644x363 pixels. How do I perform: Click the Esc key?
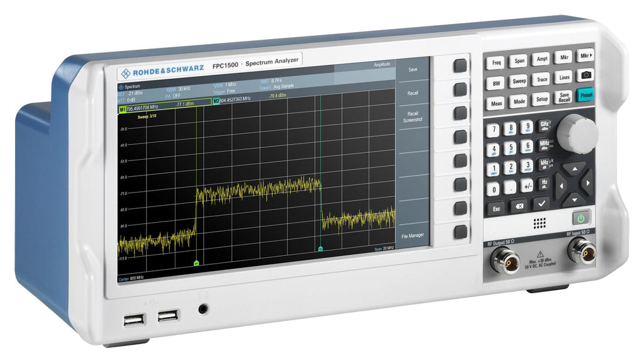(x=496, y=209)
